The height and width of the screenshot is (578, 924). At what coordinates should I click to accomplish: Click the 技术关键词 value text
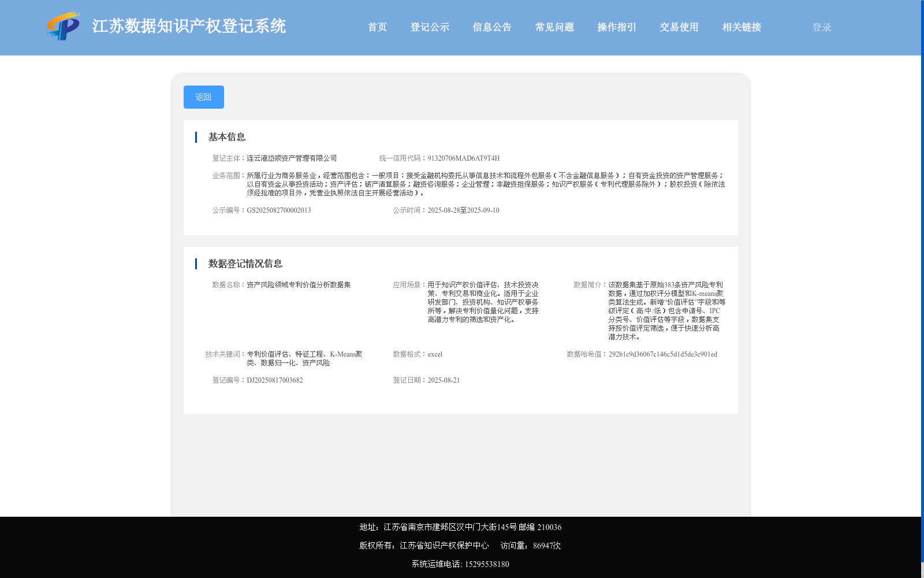click(x=304, y=358)
